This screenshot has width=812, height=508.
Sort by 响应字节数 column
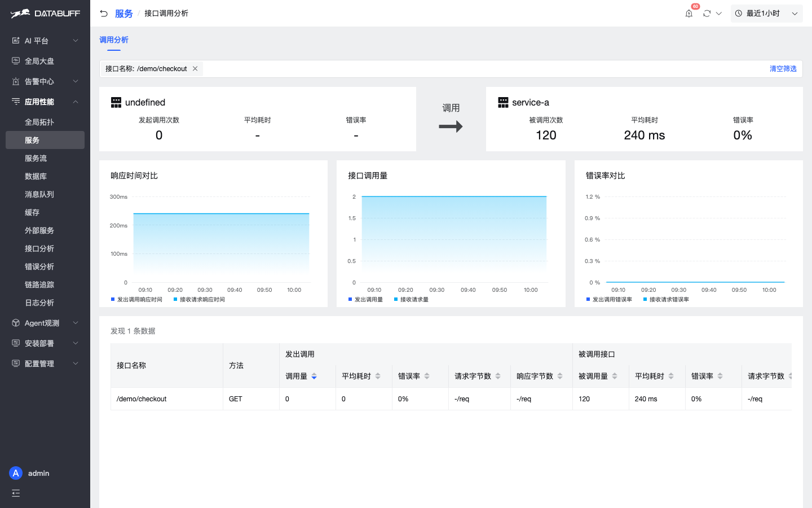pos(560,376)
